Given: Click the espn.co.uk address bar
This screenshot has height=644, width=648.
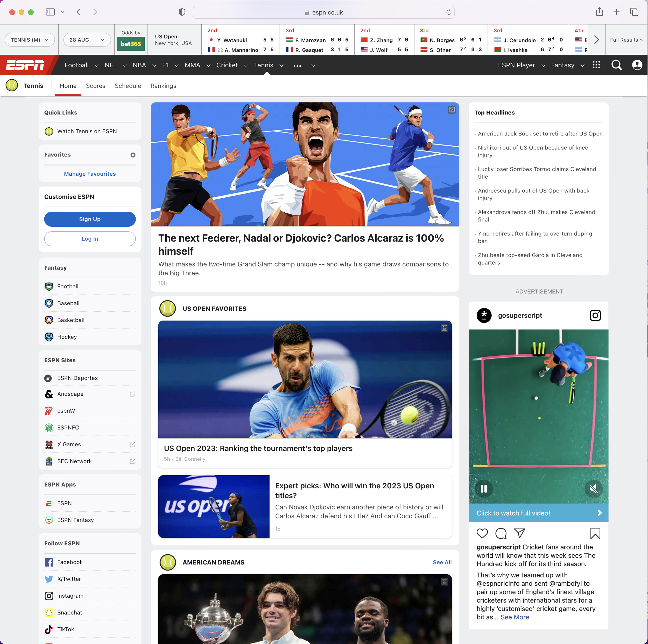Looking at the screenshot, I should tap(324, 12).
